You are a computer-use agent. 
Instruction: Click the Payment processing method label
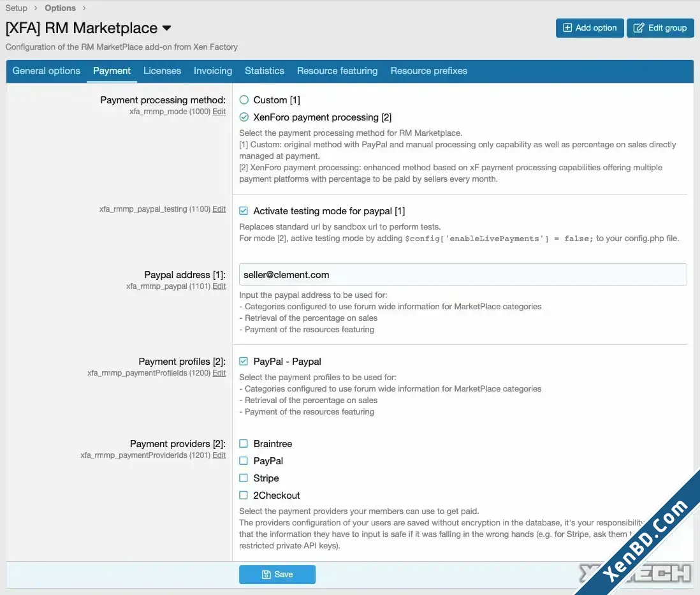pos(163,100)
